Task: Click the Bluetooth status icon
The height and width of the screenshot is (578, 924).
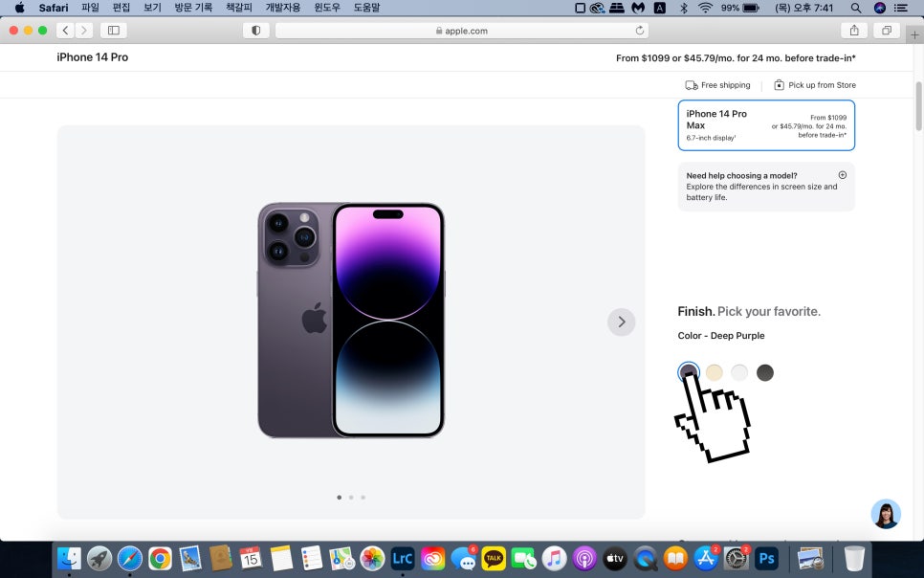Action: coord(684,8)
